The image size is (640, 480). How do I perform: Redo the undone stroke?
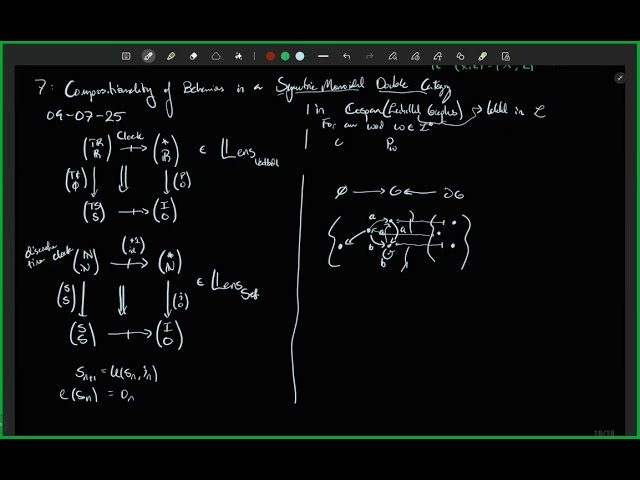370,56
